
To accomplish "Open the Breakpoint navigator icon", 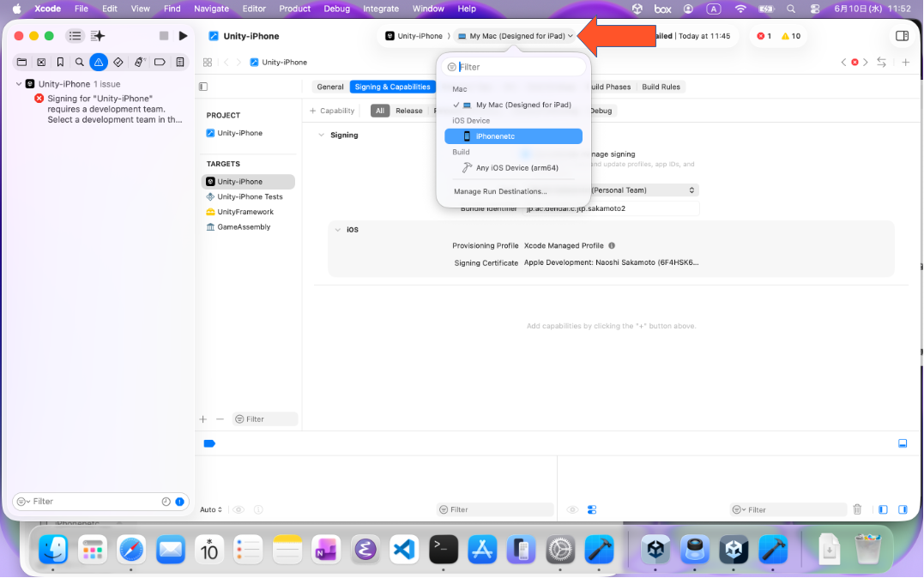I will click(160, 62).
